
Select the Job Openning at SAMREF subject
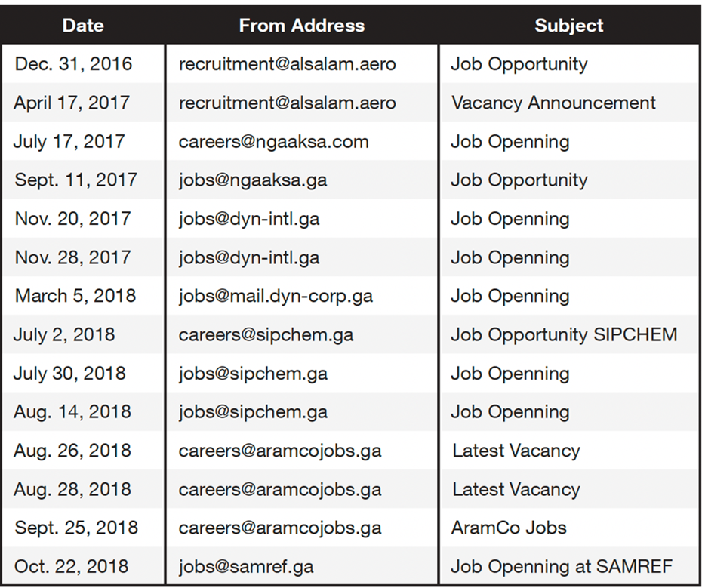[x=562, y=566]
